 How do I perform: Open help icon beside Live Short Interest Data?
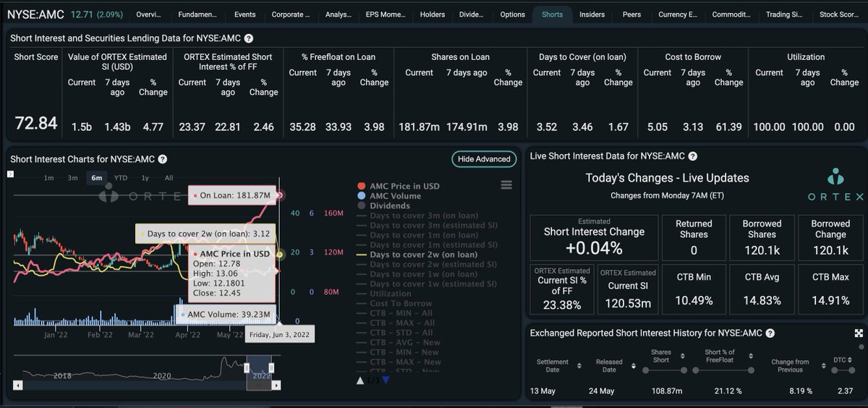(x=693, y=156)
